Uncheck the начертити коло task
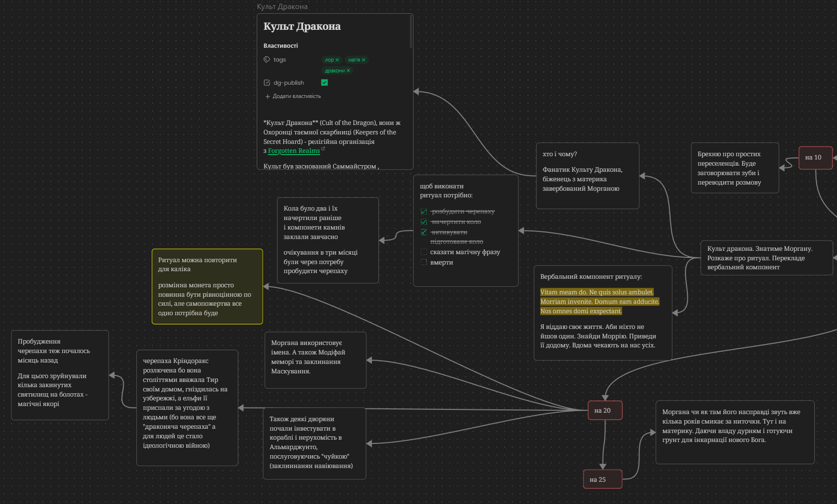Viewport: 837px width, 504px height. [x=424, y=222]
